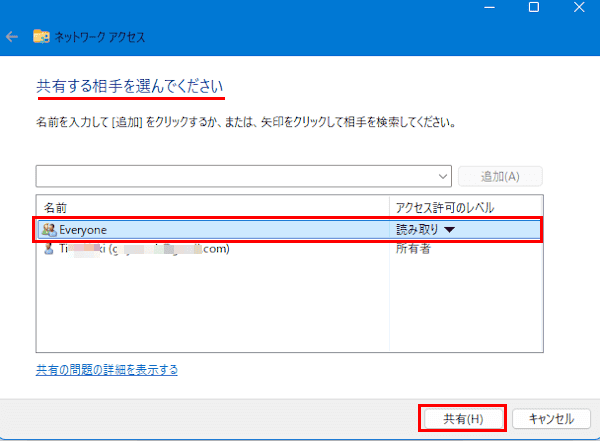Maximize the Network Access window
The image size is (600, 441).
(x=534, y=7)
